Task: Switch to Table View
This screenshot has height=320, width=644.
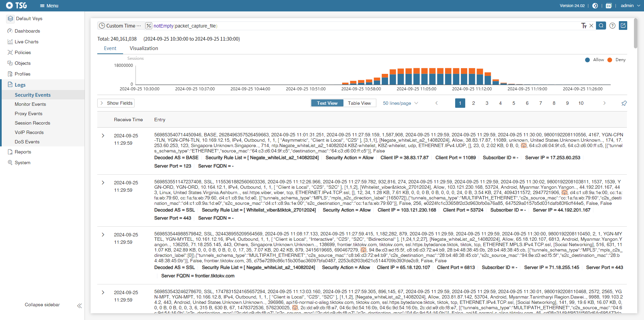Action: click(x=359, y=103)
